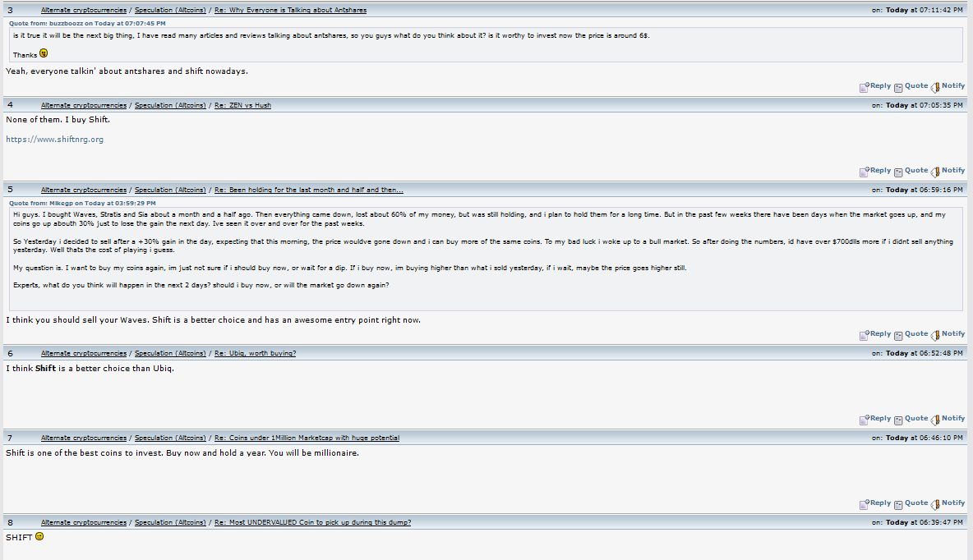
Task: Click Reply text on post 7
Action: (x=880, y=503)
